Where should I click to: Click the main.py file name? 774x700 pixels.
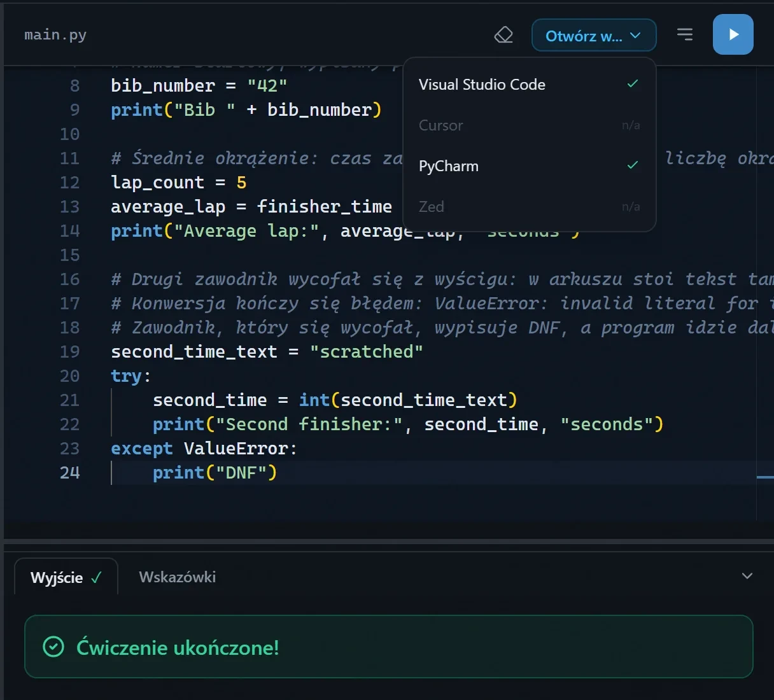coord(55,34)
